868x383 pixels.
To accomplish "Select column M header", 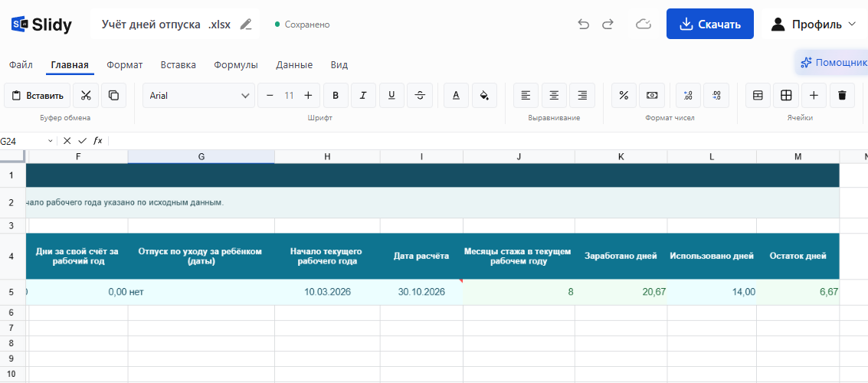I will pyautogui.click(x=798, y=156).
